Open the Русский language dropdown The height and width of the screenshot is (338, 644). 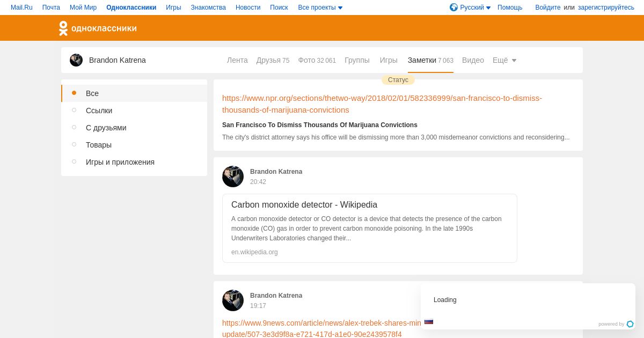pyautogui.click(x=475, y=8)
